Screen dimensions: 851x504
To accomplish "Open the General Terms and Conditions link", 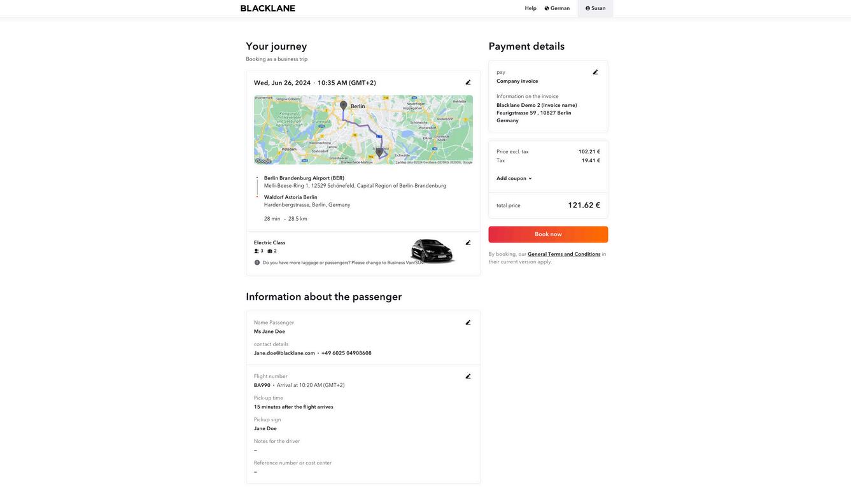I will click(564, 254).
